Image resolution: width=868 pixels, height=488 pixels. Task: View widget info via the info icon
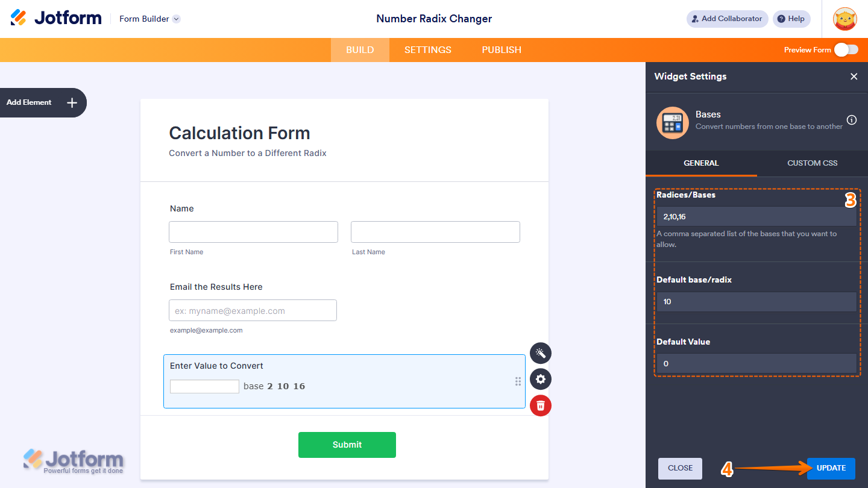[851, 120]
